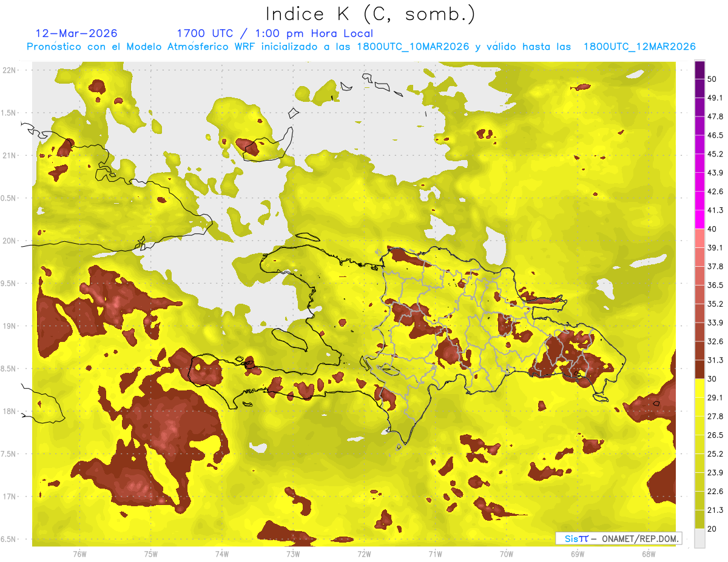Click the dark brown swatch just above 30

click(x=699, y=369)
